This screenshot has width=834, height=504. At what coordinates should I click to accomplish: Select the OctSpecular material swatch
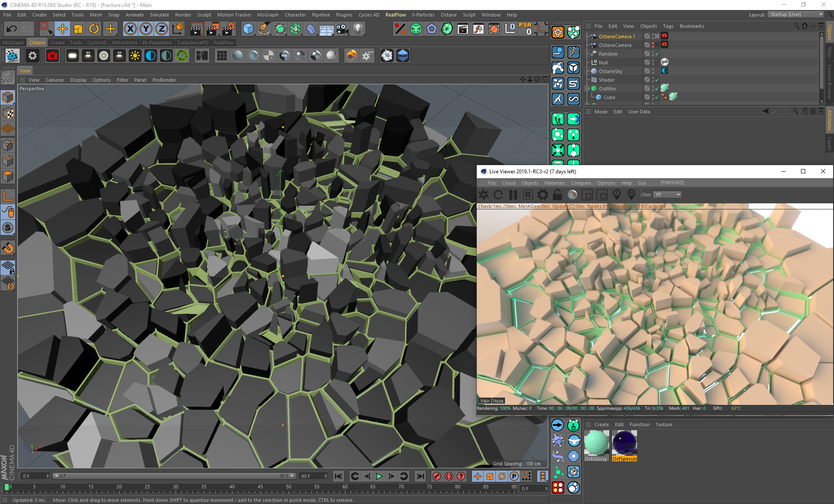625,446
